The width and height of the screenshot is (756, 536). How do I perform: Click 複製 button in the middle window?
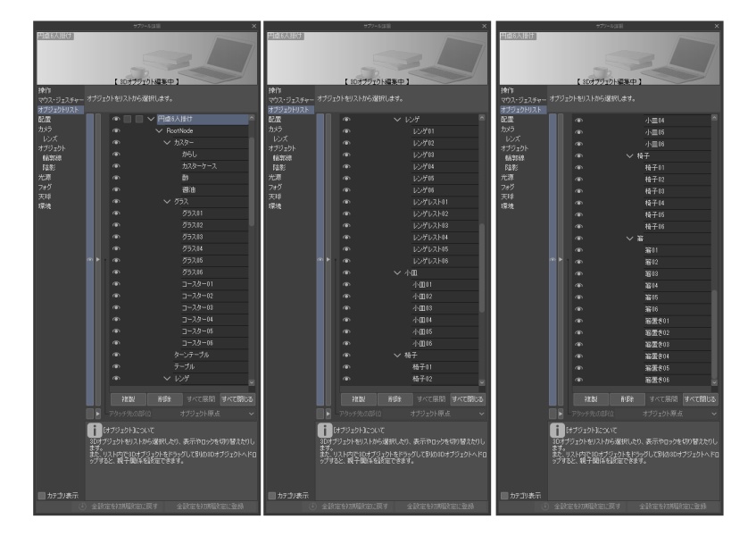click(359, 399)
